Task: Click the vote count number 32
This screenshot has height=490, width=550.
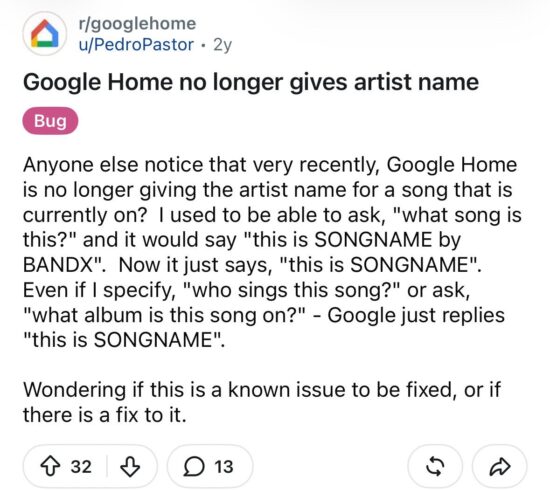Action: click(x=81, y=466)
